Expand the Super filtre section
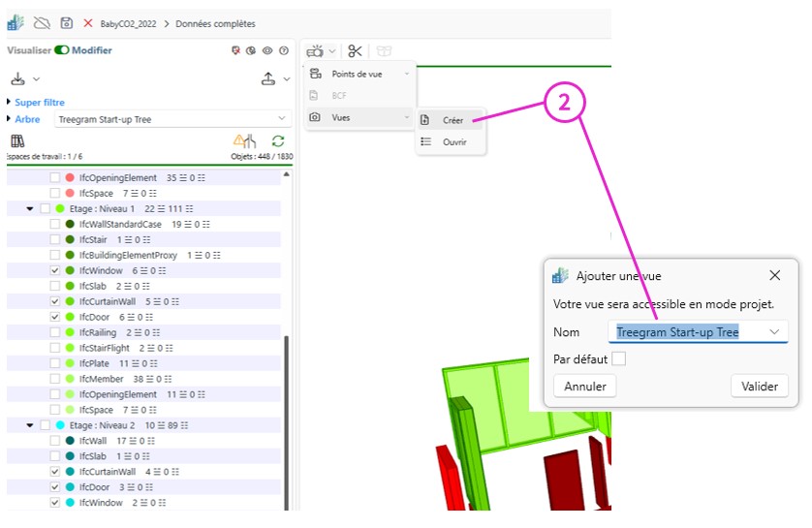This screenshot has width=812, height=528. coord(10,102)
